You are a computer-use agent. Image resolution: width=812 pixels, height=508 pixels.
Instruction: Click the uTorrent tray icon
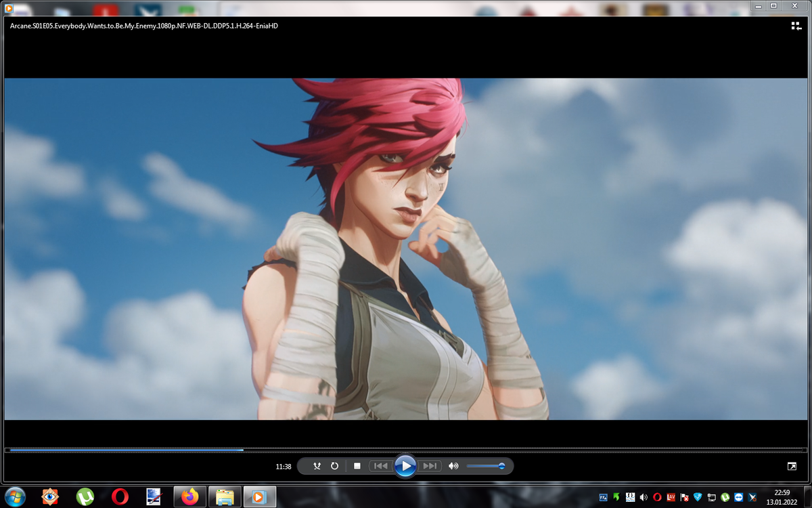(725, 497)
